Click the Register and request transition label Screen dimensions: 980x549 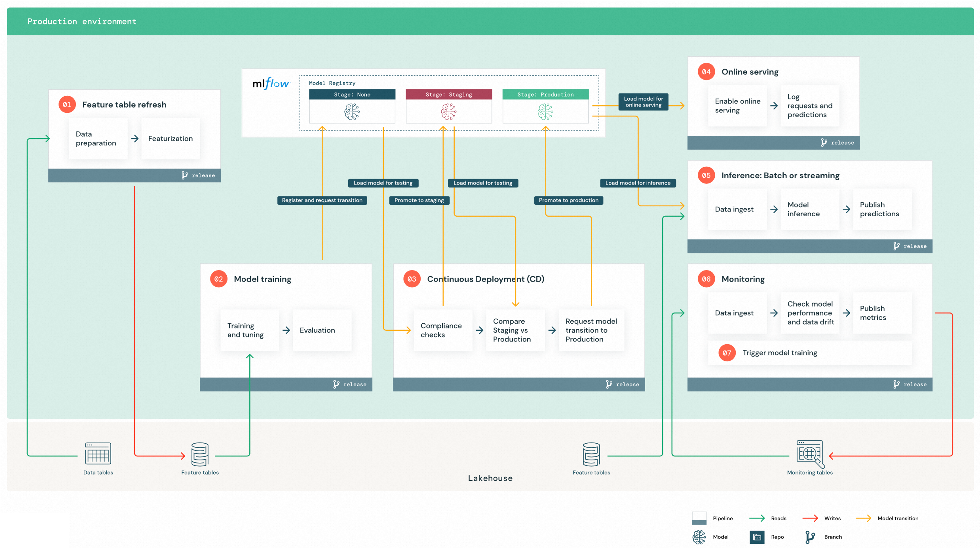point(322,200)
